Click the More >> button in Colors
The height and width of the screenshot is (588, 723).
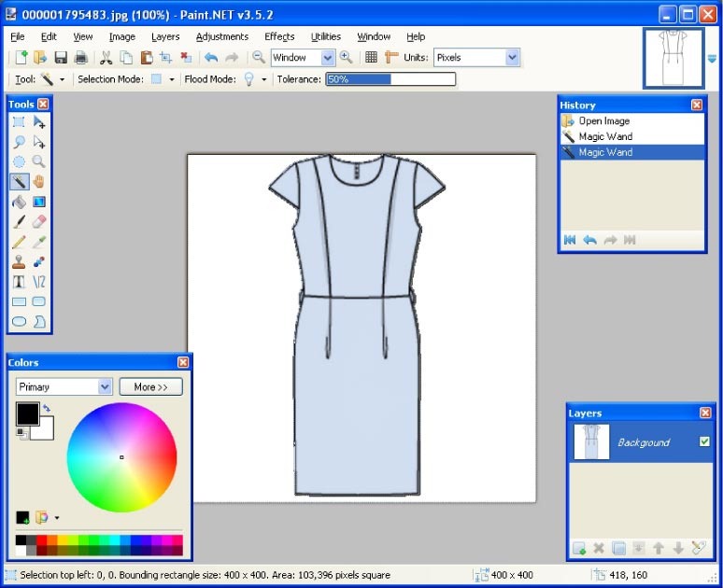tap(150, 386)
